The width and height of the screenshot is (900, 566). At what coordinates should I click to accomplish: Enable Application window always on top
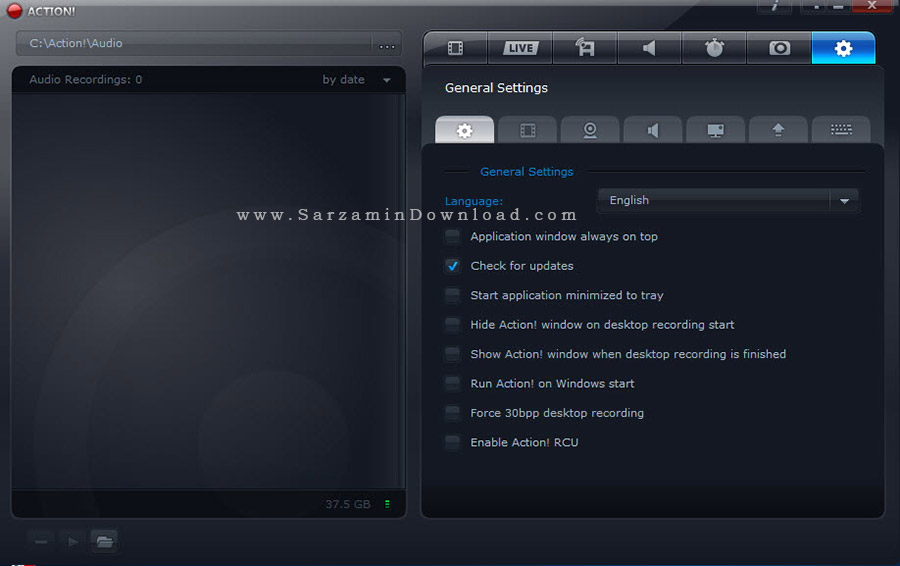point(452,237)
